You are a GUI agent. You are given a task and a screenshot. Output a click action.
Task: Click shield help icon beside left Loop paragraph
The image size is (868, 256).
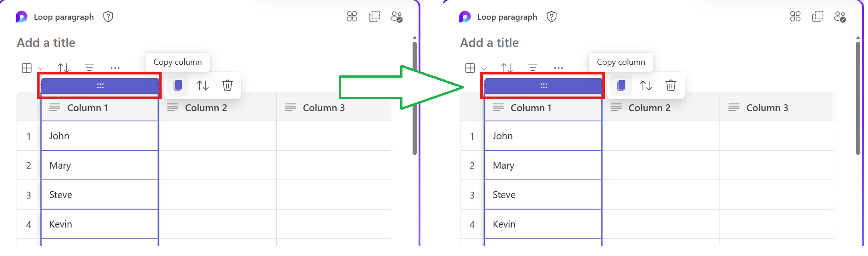108,17
